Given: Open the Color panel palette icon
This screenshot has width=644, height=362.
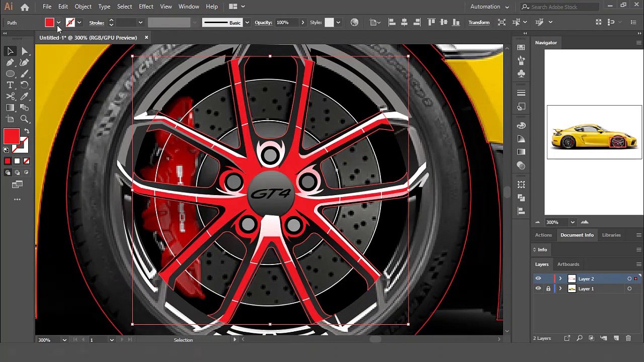Looking at the screenshot, I should 521,126.
